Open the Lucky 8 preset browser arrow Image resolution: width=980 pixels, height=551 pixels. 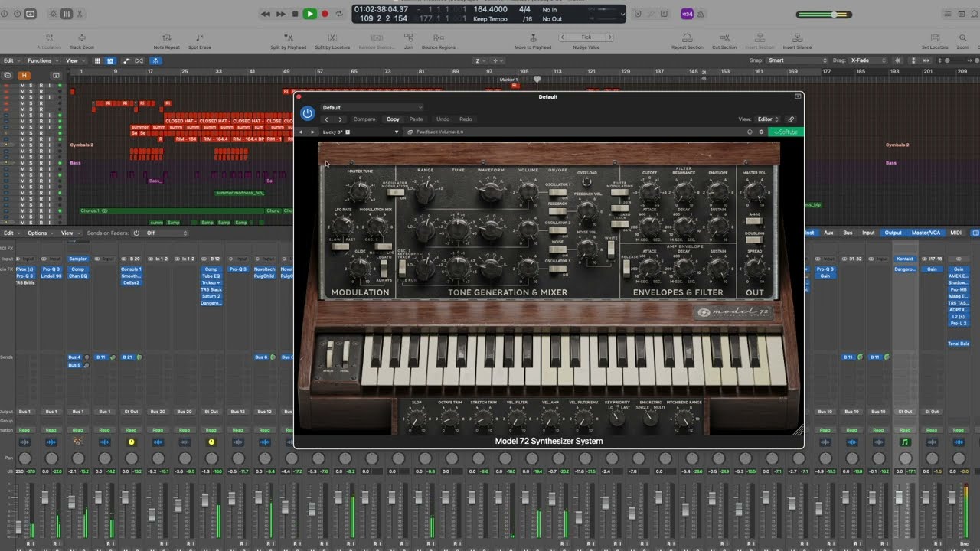tap(397, 132)
